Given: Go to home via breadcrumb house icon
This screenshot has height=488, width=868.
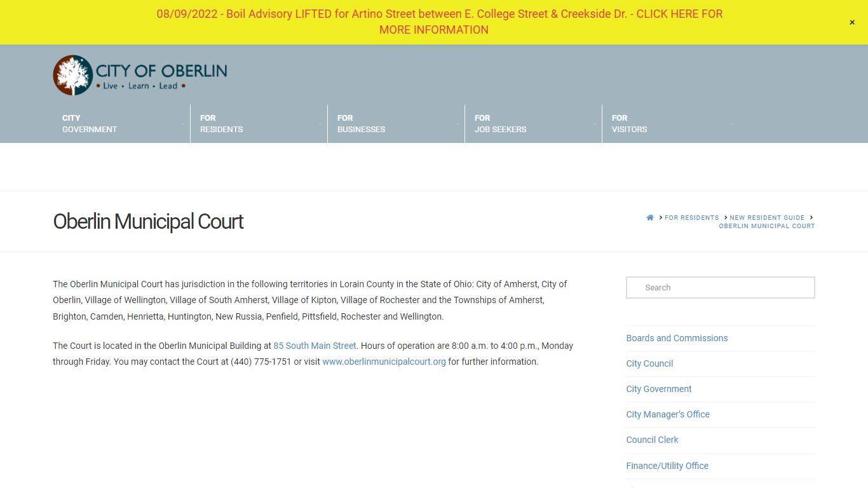Looking at the screenshot, I should 650,217.
